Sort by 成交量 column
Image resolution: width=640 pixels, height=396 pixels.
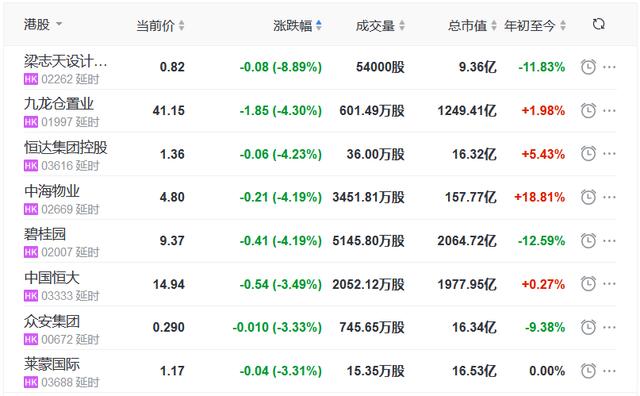point(380,26)
